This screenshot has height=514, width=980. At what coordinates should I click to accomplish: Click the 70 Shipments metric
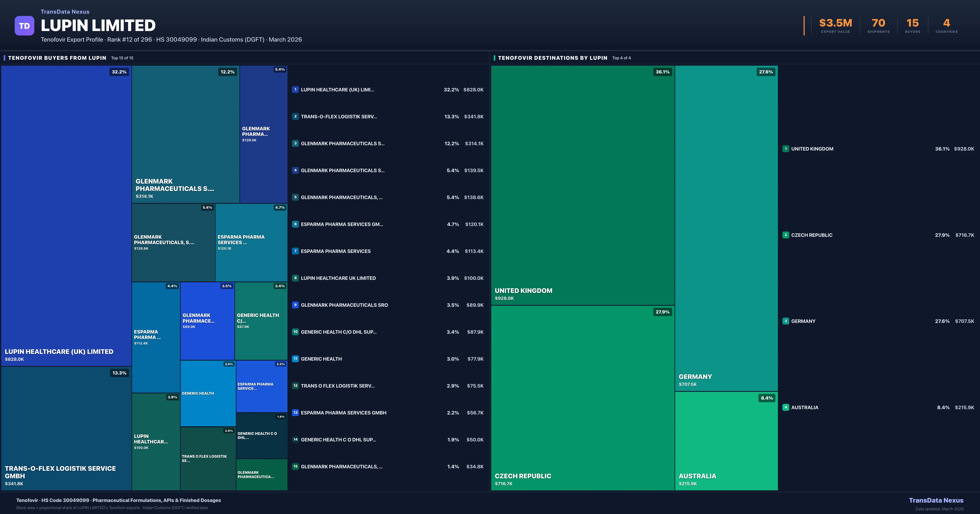point(879,25)
